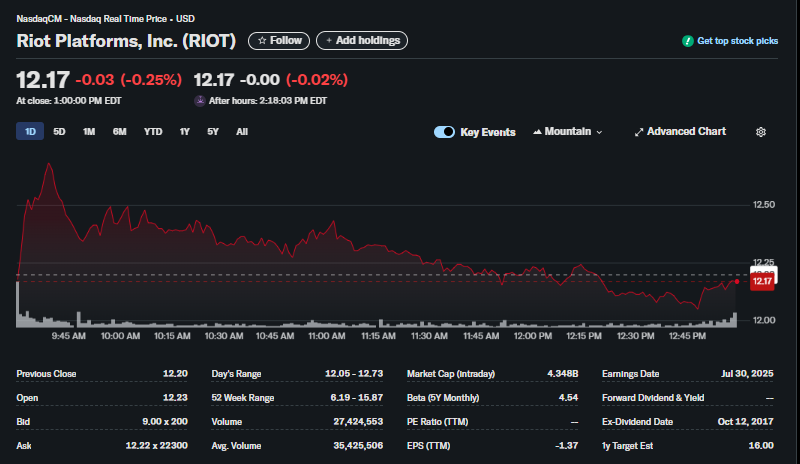Viewport: 800px width, 464px height.
Task: Switch to the 5D range
Action: [59, 132]
